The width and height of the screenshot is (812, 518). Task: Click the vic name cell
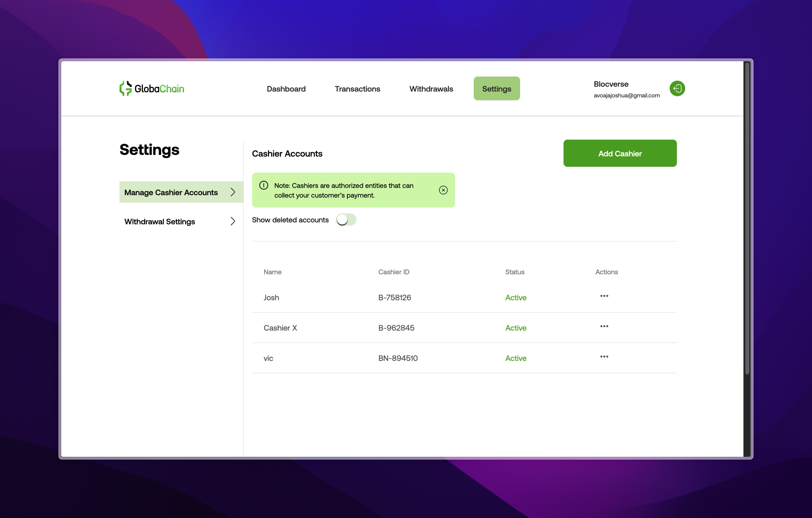coord(268,358)
